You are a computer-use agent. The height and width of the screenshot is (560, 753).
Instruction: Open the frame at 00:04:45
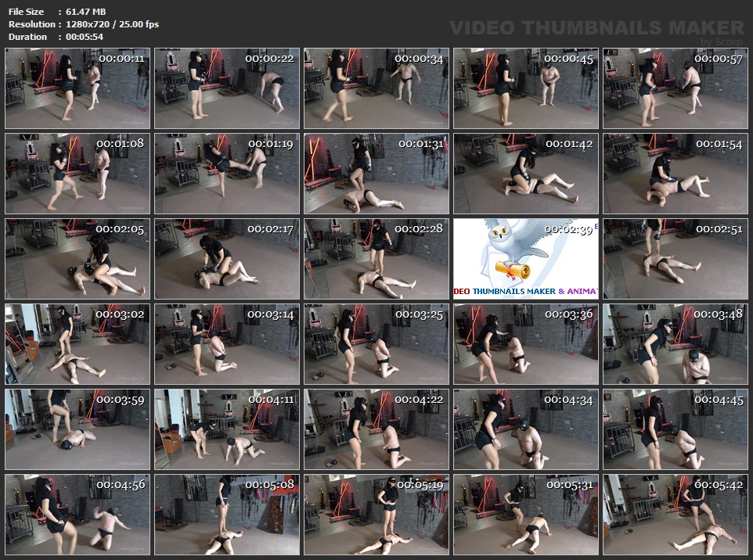click(x=676, y=429)
